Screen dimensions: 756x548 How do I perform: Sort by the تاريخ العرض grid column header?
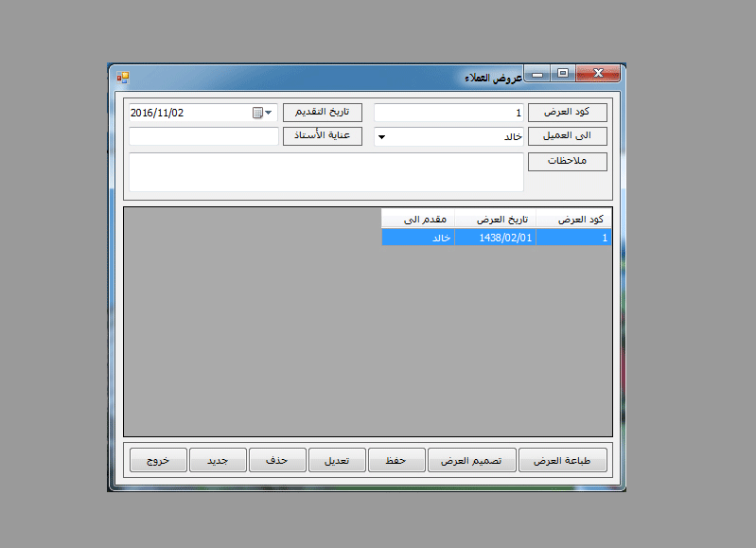tap(495, 219)
